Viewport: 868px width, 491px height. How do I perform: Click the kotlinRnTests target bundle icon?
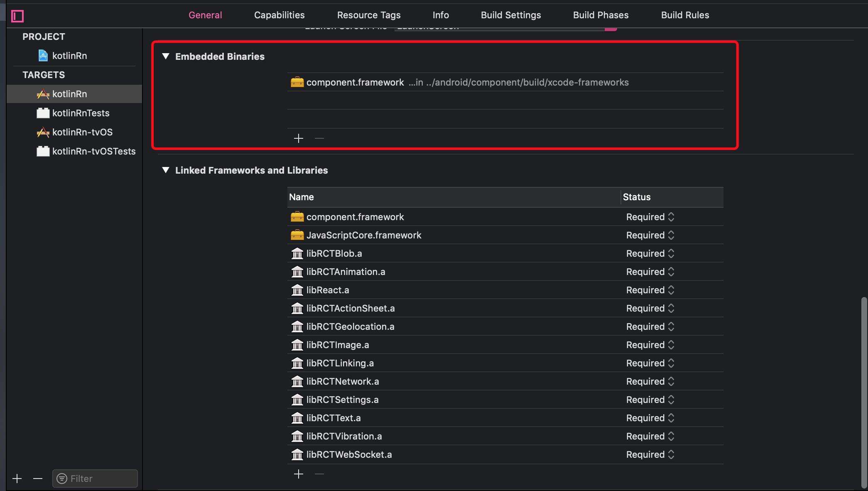43,113
